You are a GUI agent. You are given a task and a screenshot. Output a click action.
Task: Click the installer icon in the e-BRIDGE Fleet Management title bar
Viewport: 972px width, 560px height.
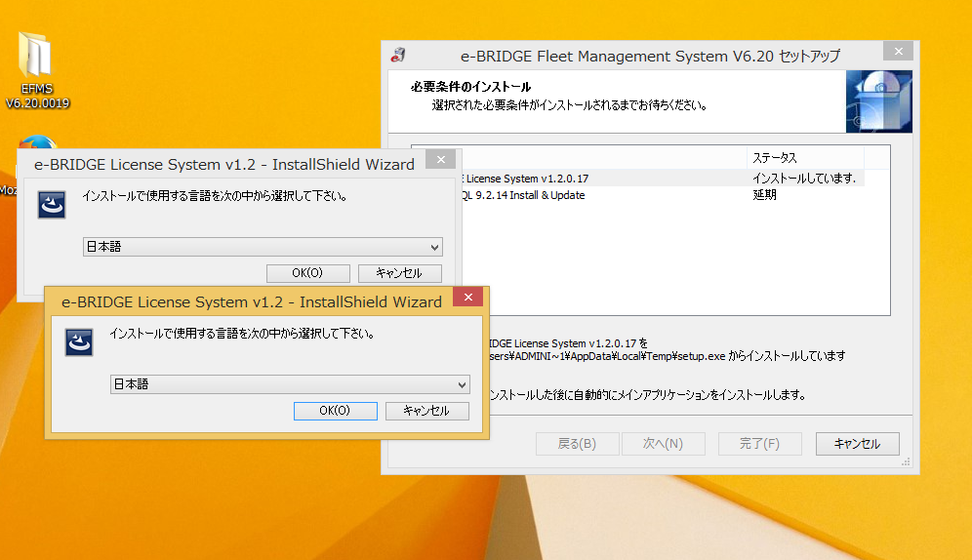pos(397,56)
